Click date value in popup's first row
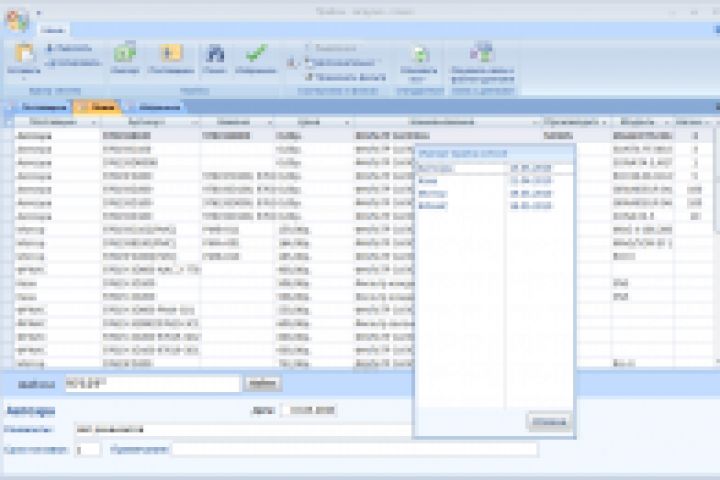Screen dimensions: 720x480 [531, 169]
